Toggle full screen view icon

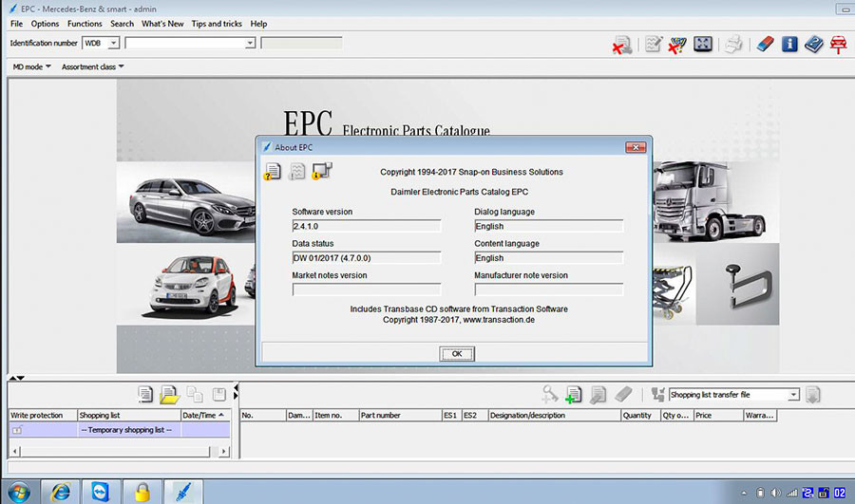703,44
